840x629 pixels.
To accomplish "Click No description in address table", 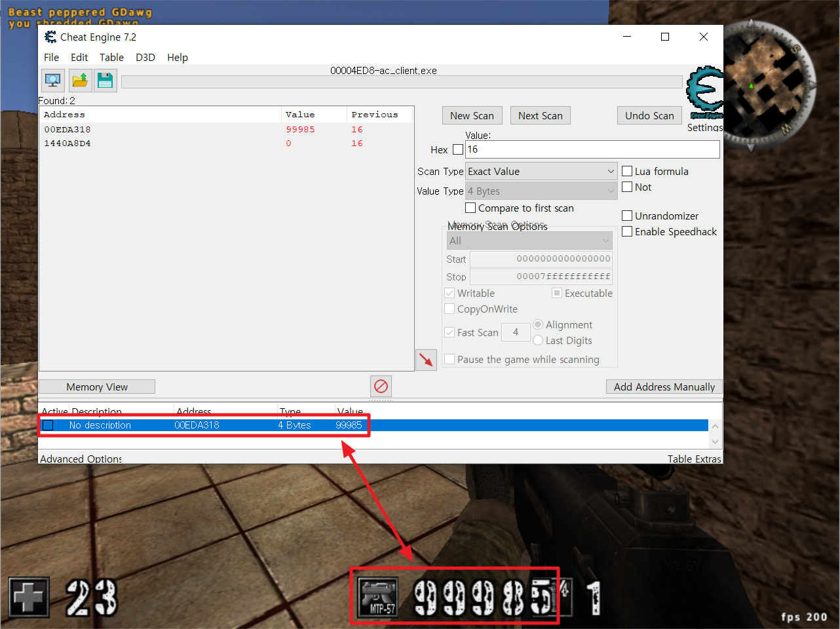I will [100, 425].
